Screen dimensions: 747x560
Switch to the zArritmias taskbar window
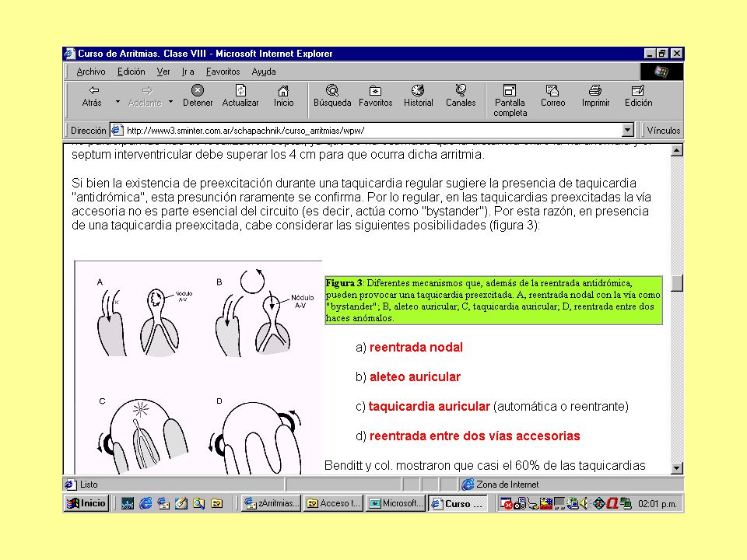(x=272, y=503)
